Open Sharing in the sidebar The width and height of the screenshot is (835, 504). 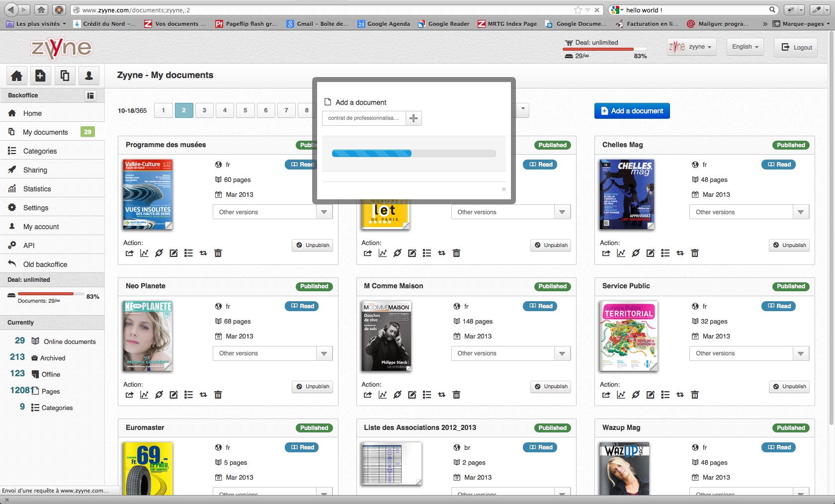click(52, 170)
